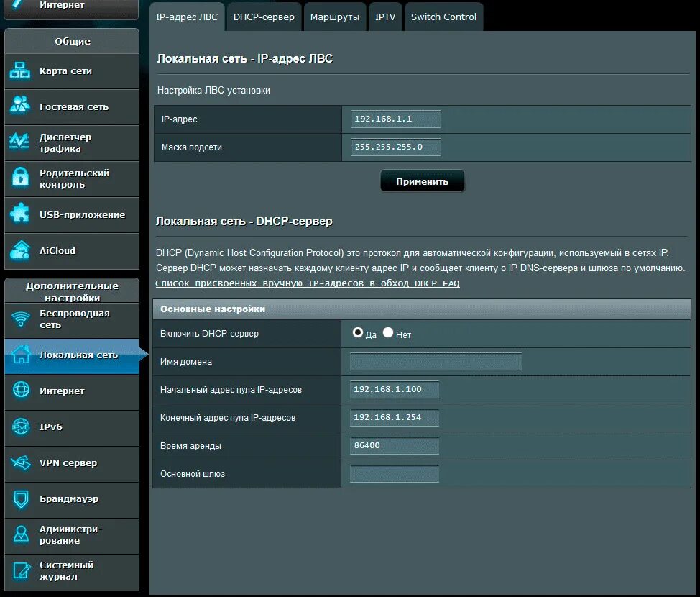The image size is (700, 597).
Task: Open the IPTV tab
Action: pyautogui.click(x=385, y=17)
